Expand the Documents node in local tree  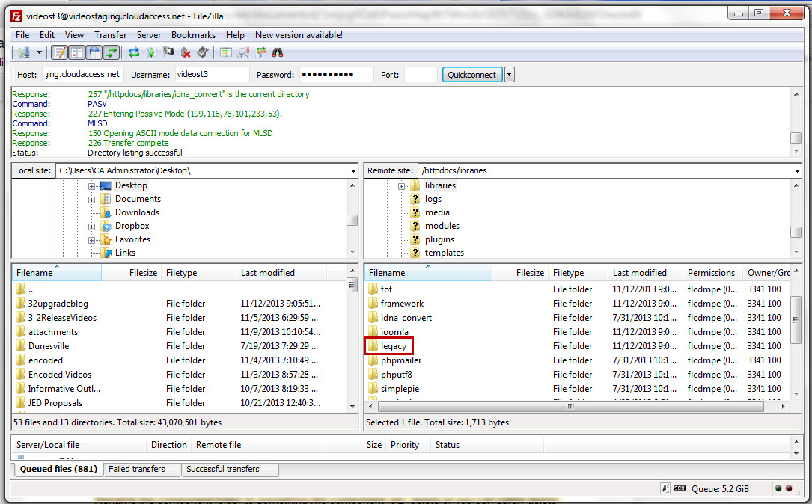[91, 200]
